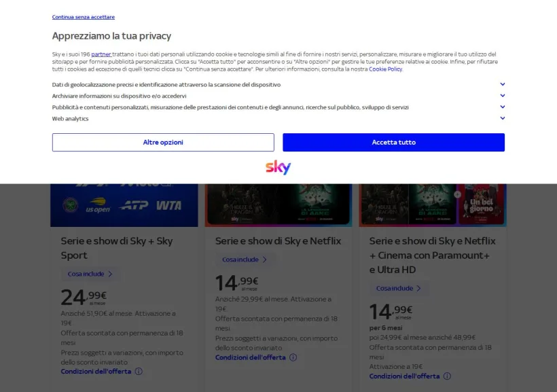
Task: Open 'Cosa include' for Paramount+ Ultra HD card
Action: click(x=399, y=288)
